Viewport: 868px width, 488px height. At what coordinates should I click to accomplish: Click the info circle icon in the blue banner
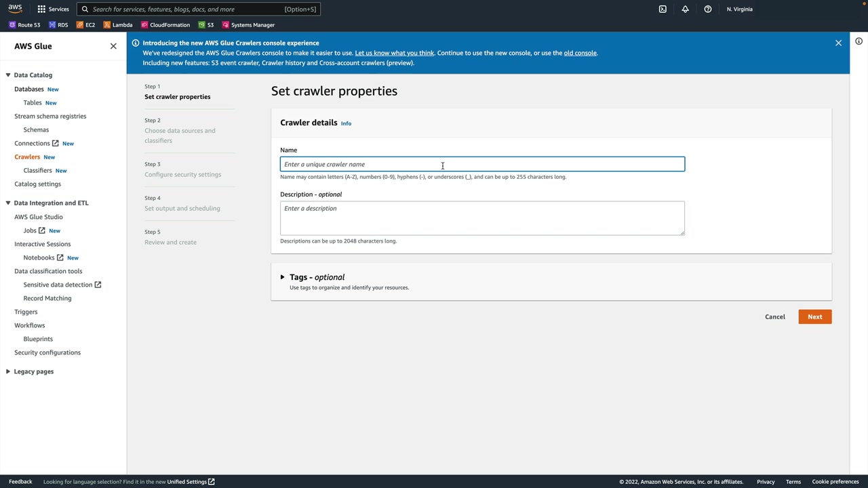click(136, 43)
